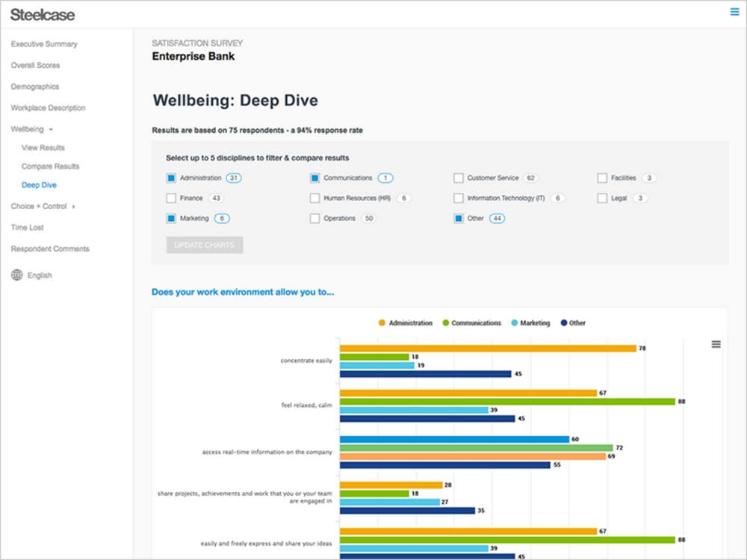Enable the Finance discipline filter
Screen dimensions: 747x560
(170, 198)
